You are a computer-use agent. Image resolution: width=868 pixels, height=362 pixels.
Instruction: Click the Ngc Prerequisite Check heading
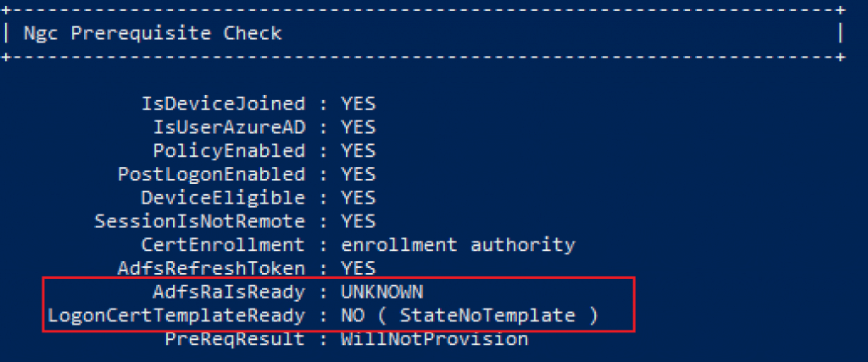(153, 34)
